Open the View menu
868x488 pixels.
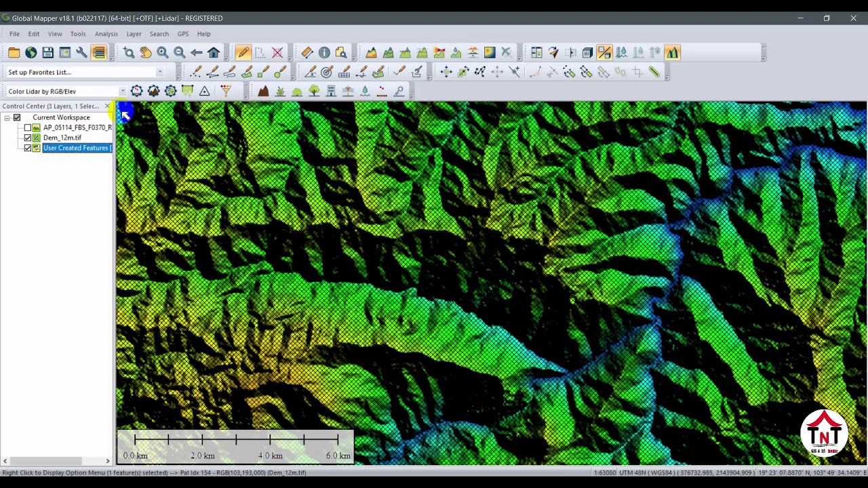click(55, 34)
